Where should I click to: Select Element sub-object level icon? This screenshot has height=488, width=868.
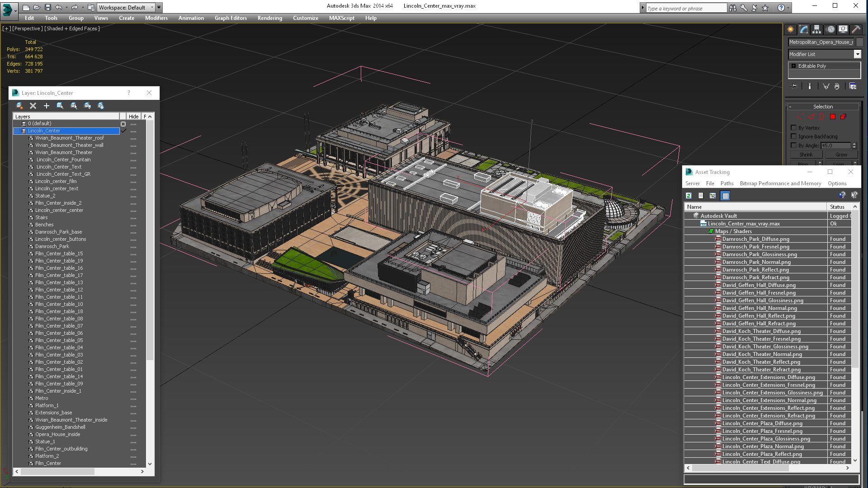pyautogui.click(x=843, y=117)
